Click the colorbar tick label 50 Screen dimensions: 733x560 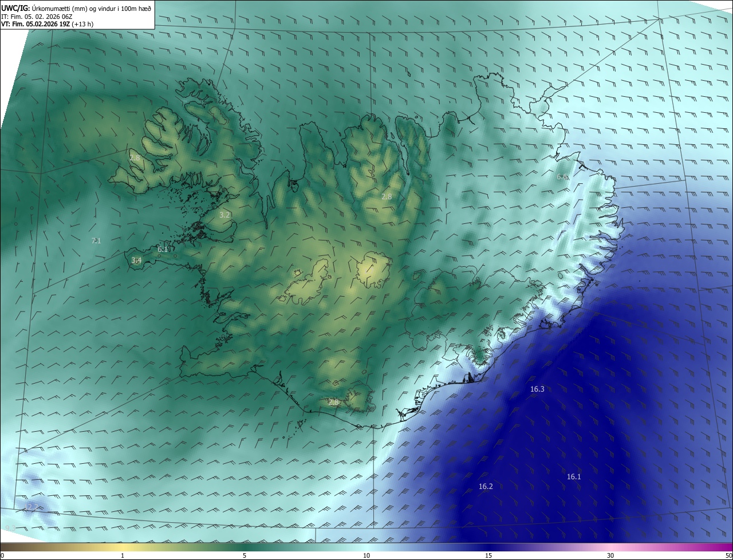[x=728, y=555]
